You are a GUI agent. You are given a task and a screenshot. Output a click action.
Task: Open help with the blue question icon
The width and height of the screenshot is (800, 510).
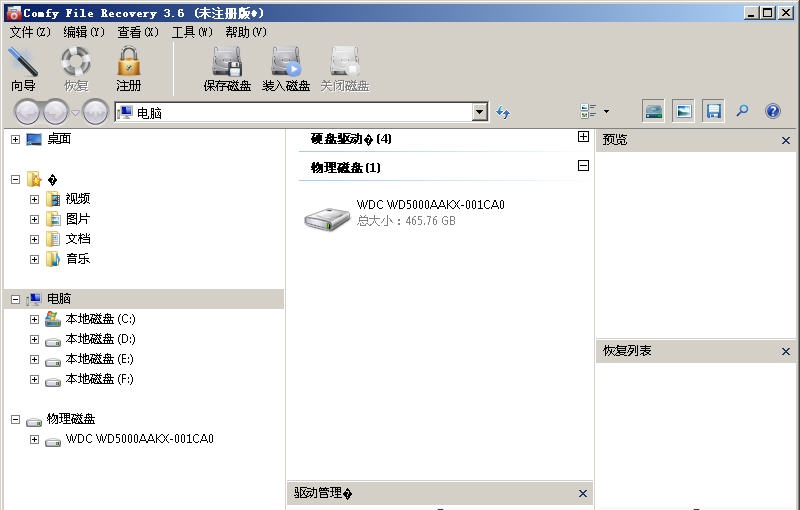click(x=773, y=111)
